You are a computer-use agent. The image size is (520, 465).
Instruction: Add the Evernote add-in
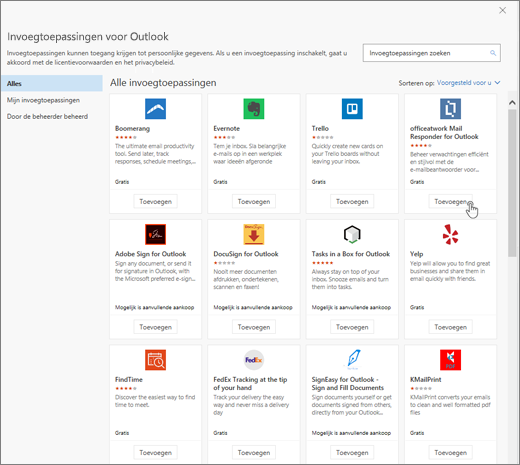pyautogui.click(x=254, y=202)
